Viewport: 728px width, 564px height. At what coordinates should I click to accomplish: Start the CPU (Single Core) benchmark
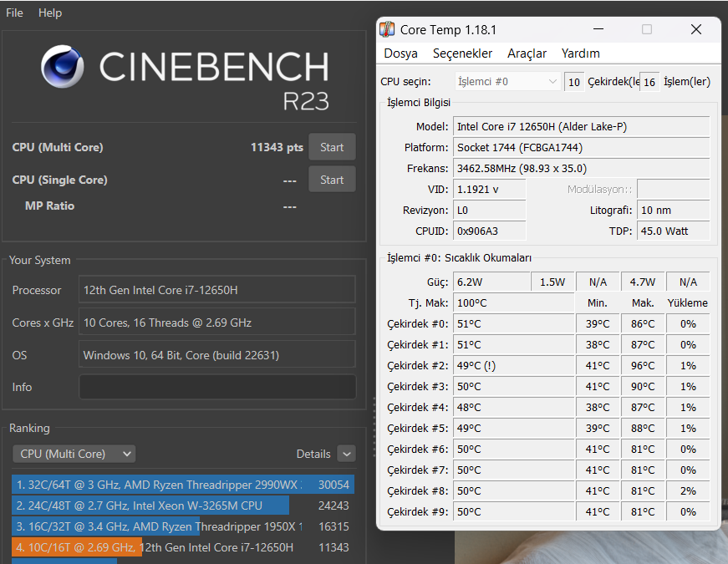332,180
